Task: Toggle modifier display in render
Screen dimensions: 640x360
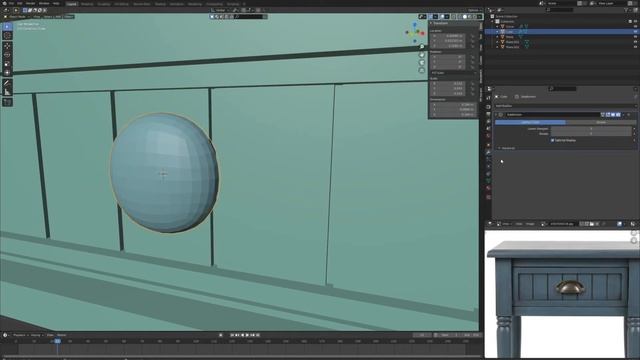Action: (618, 115)
